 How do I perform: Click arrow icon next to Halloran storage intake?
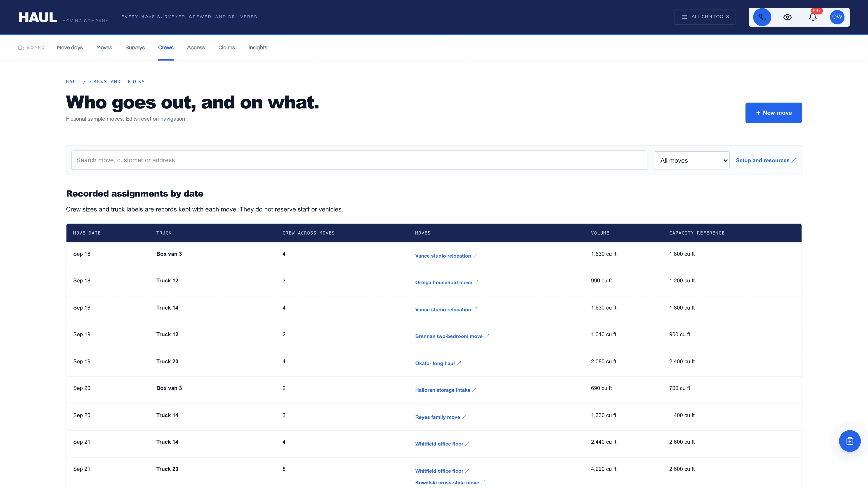[474, 390]
